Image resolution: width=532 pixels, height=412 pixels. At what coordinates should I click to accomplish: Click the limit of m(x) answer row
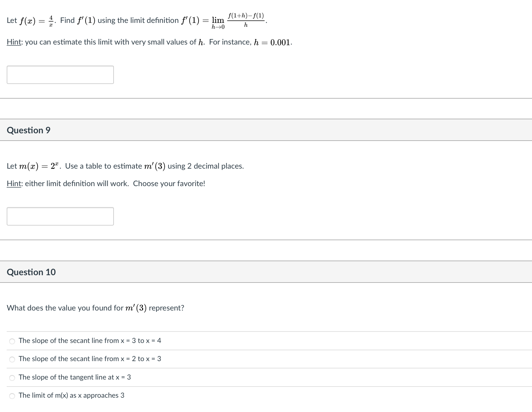[x=72, y=395]
